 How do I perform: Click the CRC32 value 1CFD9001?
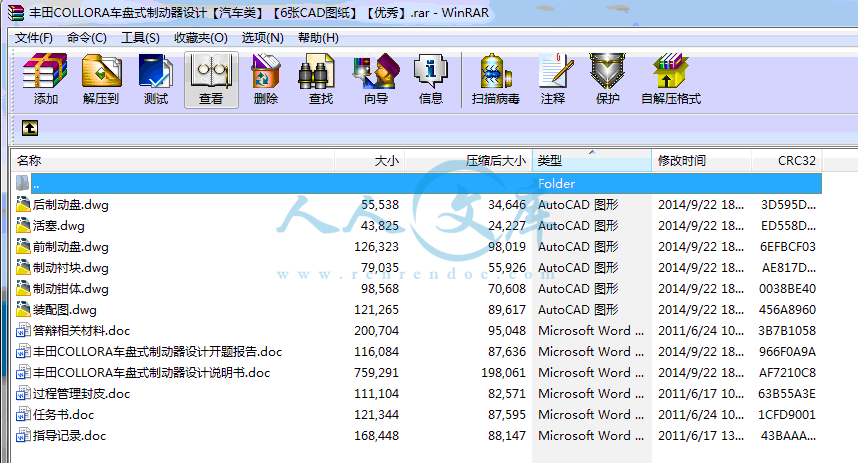coord(787,414)
